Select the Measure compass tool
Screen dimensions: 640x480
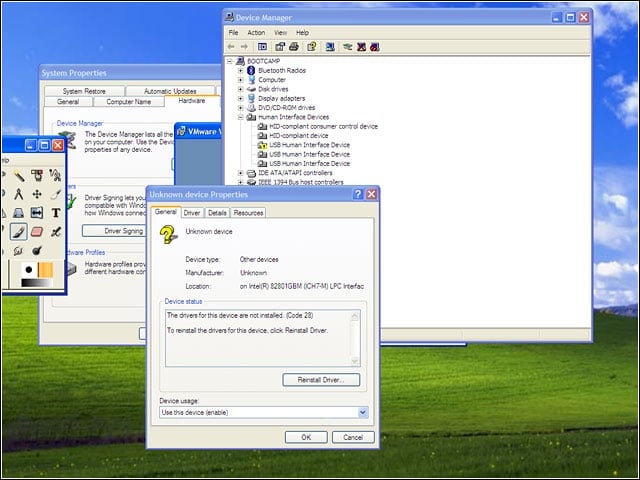(19, 194)
